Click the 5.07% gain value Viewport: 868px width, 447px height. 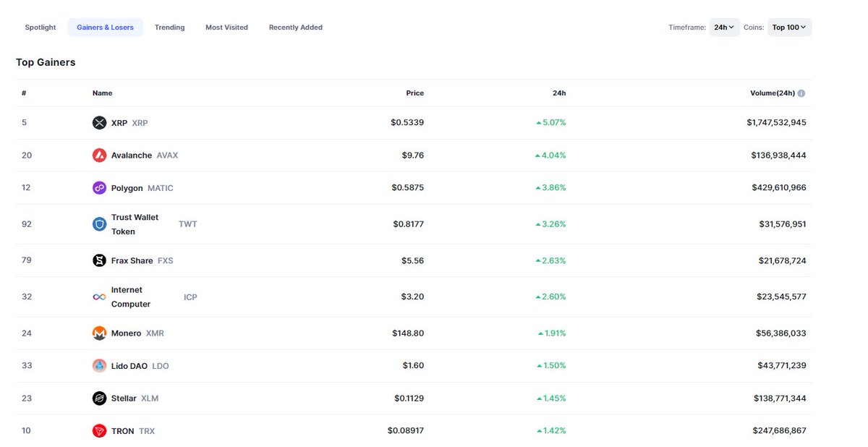(x=551, y=123)
